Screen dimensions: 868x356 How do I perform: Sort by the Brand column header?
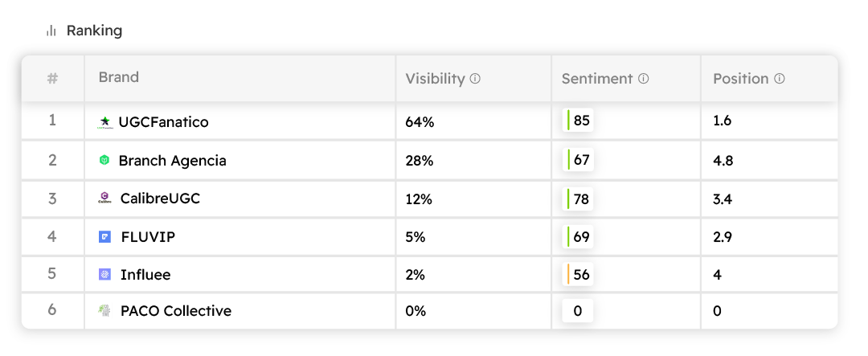point(118,78)
